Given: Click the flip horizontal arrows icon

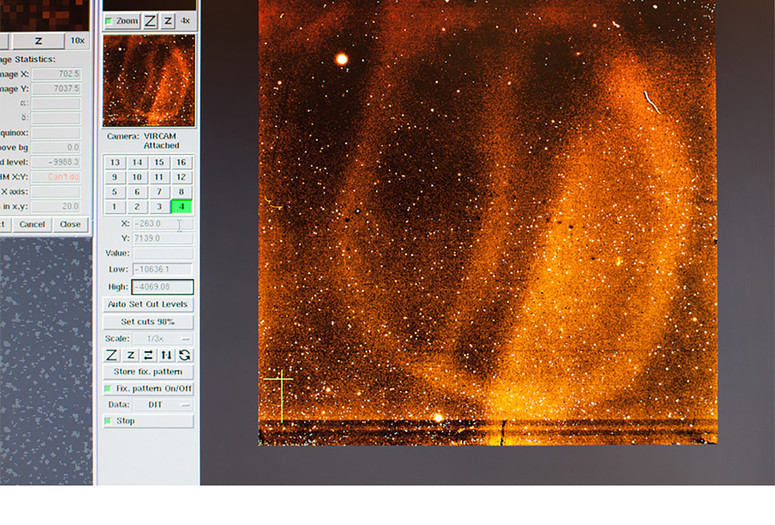Looking at the screenshot, I should click(148, 355).
